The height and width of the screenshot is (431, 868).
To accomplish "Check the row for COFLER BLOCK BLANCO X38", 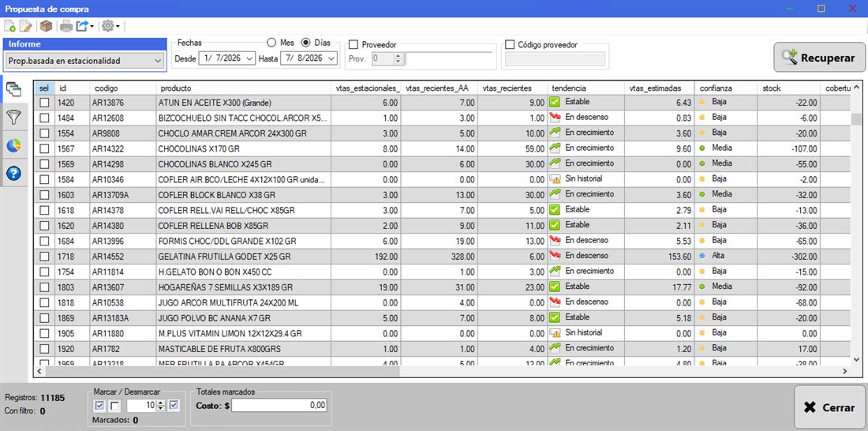I will coord(43,195).
